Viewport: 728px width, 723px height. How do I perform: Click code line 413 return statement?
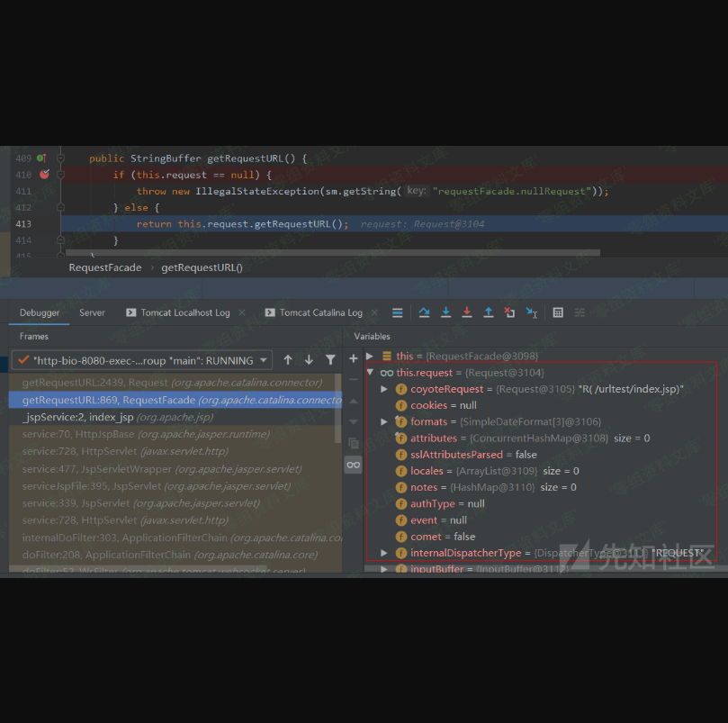[x=242, y=224]
